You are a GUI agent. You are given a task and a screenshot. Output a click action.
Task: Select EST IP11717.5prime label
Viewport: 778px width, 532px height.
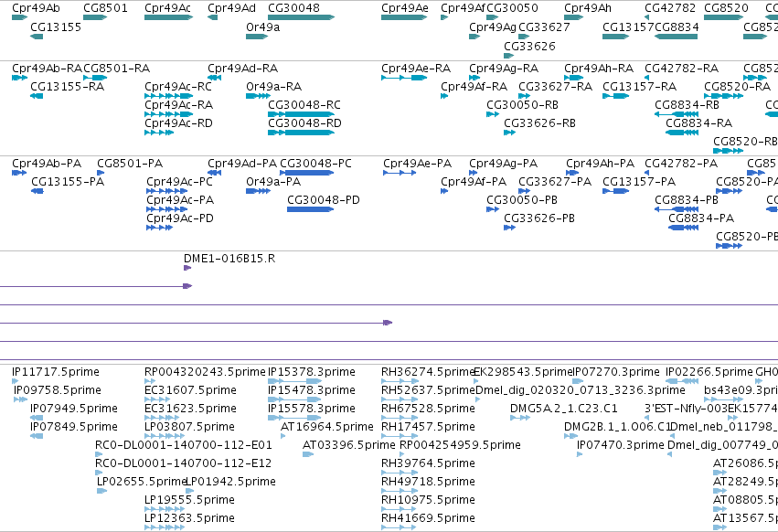56,372
